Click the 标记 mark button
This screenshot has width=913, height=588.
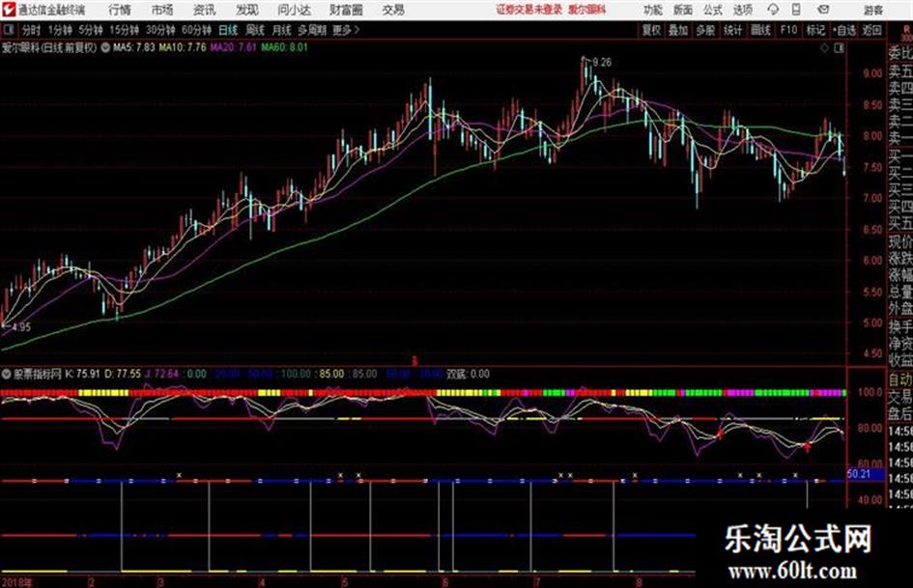coord(815,30)
